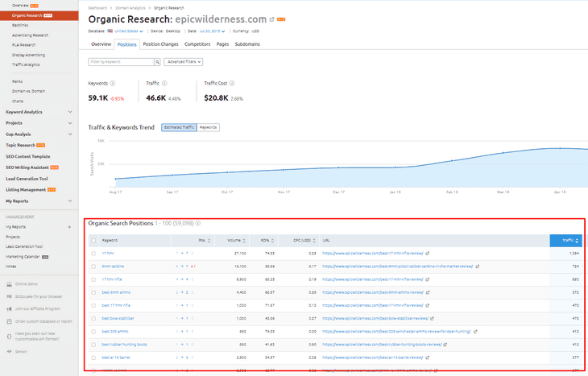This screenshot has height=376, width=588.
Task: Open external link icon for best bow stabilizer URL
Action: pos(432,319)
